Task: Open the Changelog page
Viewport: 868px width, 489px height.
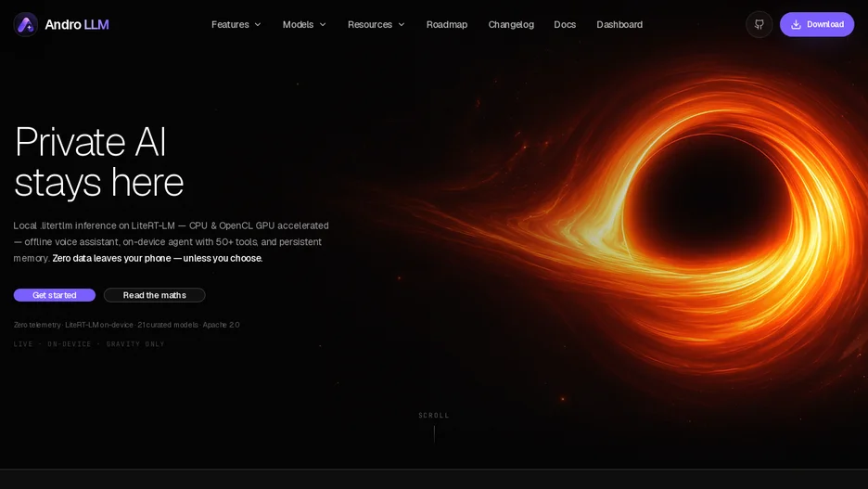Action: pyautogui.click(x=511, y=24)
